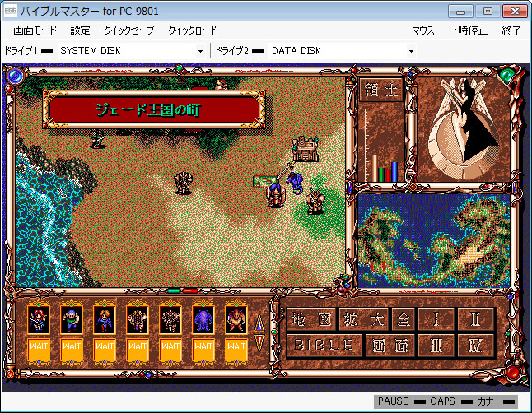532x413 pixels.
Task: Click the purple dragon unit on the field
Action: [x=295, y=183]
